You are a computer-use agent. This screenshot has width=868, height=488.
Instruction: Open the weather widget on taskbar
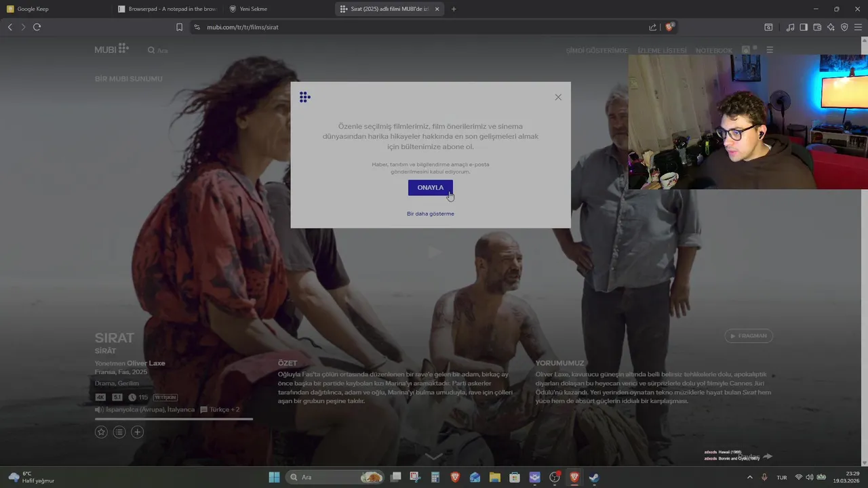coord(31,477)
